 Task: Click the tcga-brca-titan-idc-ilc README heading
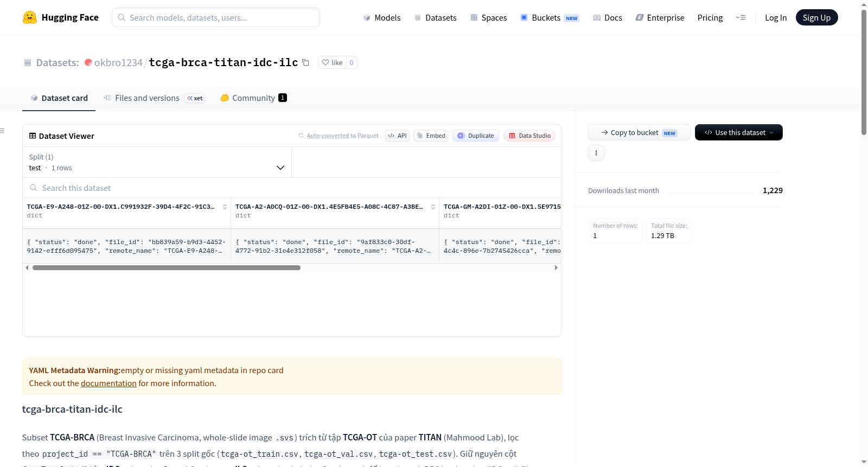tap(72, 410)
